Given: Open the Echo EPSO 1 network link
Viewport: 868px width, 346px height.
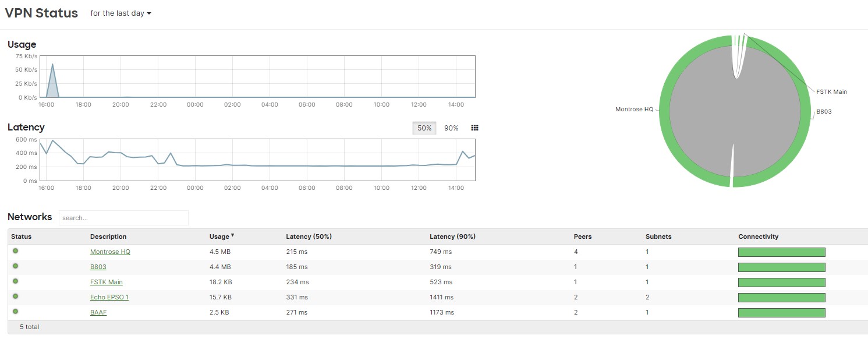Looking at the screenshot, I should pyautogui.click(x=109, y=297).
